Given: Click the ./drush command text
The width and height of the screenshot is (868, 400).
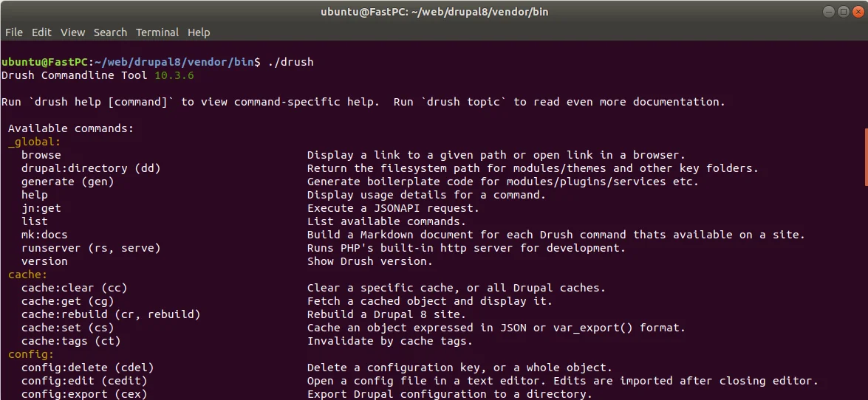Looking at the screenshot, I should click(x=290, y=62).
